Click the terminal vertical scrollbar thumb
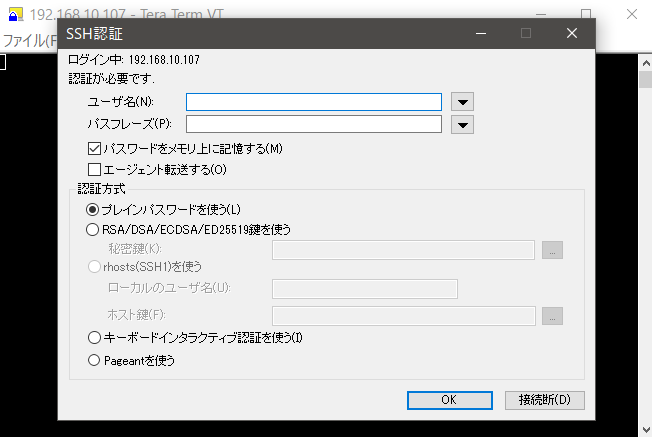652x437 pixels. pos(646,80)
